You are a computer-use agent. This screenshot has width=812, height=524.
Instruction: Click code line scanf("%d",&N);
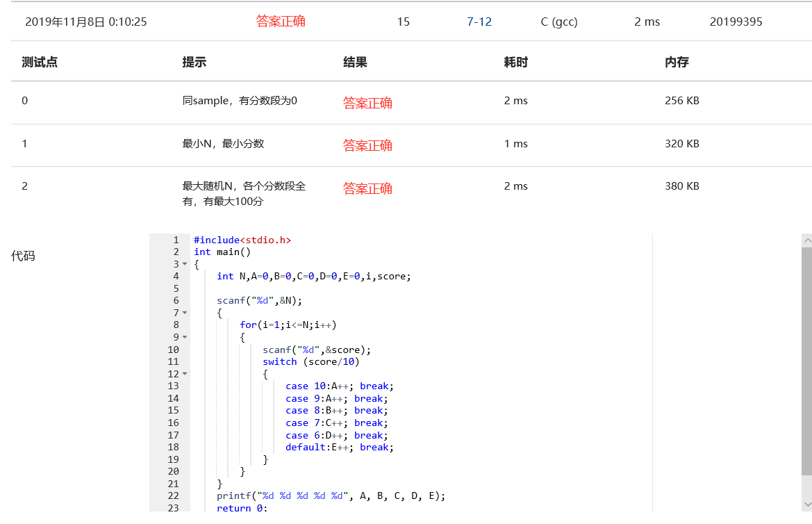[259, 301]
